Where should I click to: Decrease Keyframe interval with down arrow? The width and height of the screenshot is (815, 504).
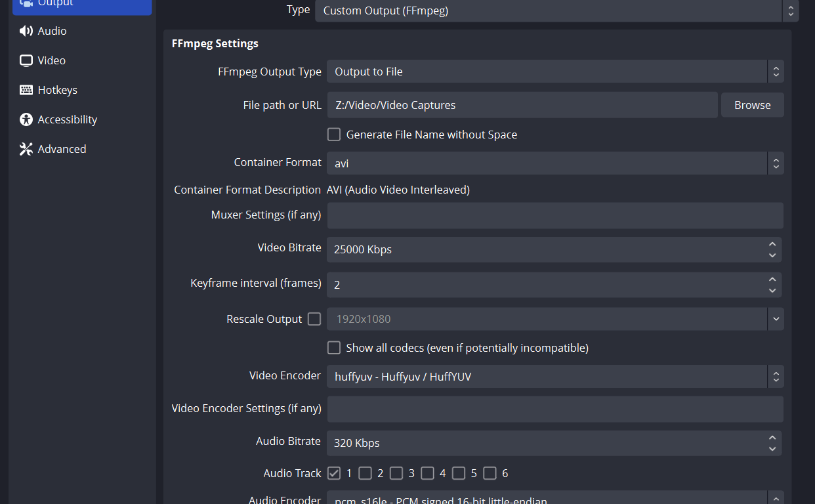pos(772,290)
